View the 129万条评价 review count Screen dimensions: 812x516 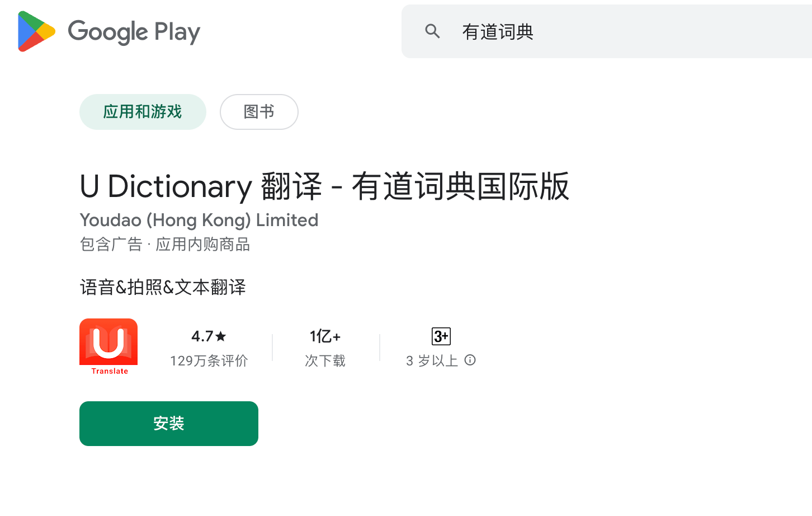[x=209, y=360]
